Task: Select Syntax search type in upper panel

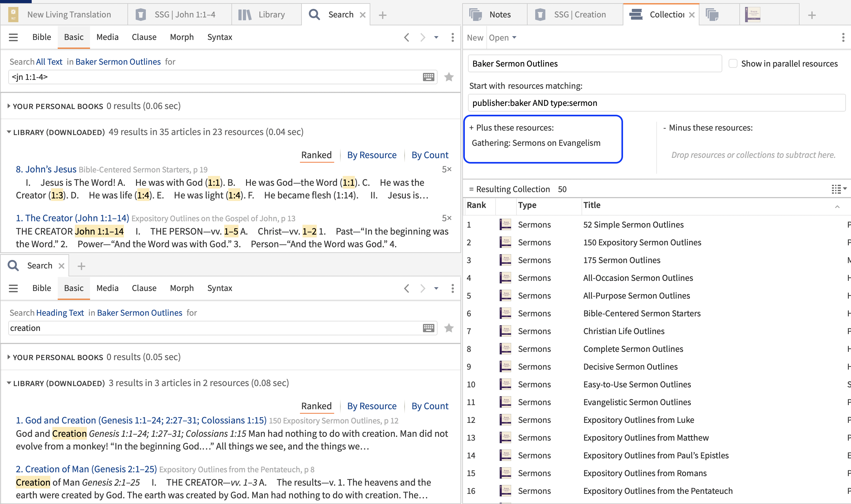Action: (x=219, y=37)
